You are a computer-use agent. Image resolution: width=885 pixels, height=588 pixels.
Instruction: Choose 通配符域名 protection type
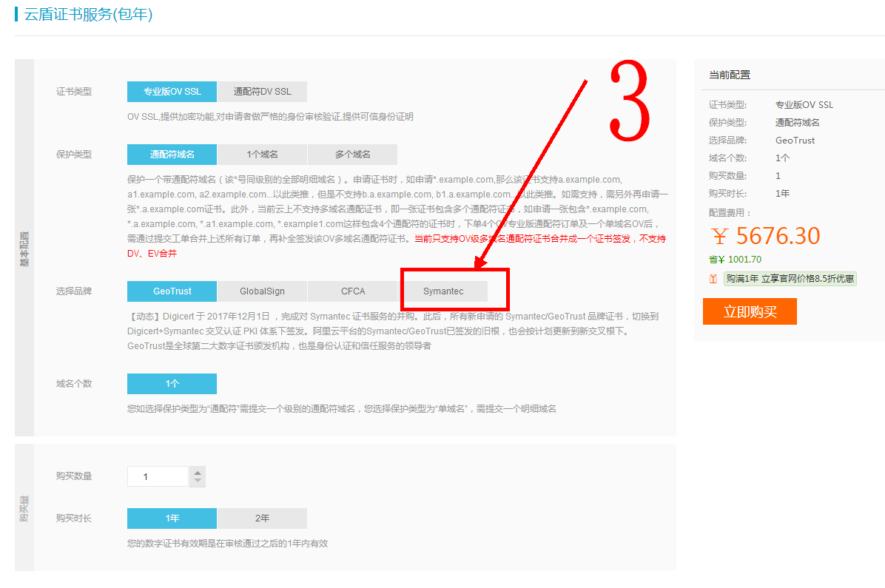(x=172, y=155)
